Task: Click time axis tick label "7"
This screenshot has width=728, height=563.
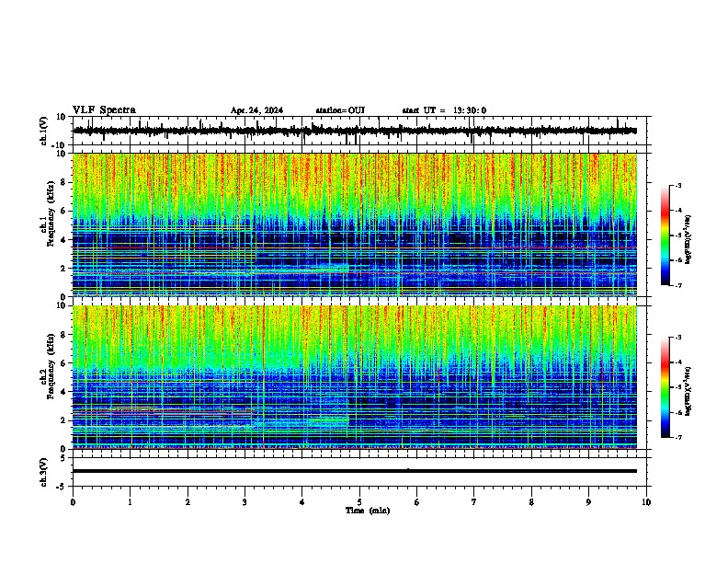Action: 474,502
